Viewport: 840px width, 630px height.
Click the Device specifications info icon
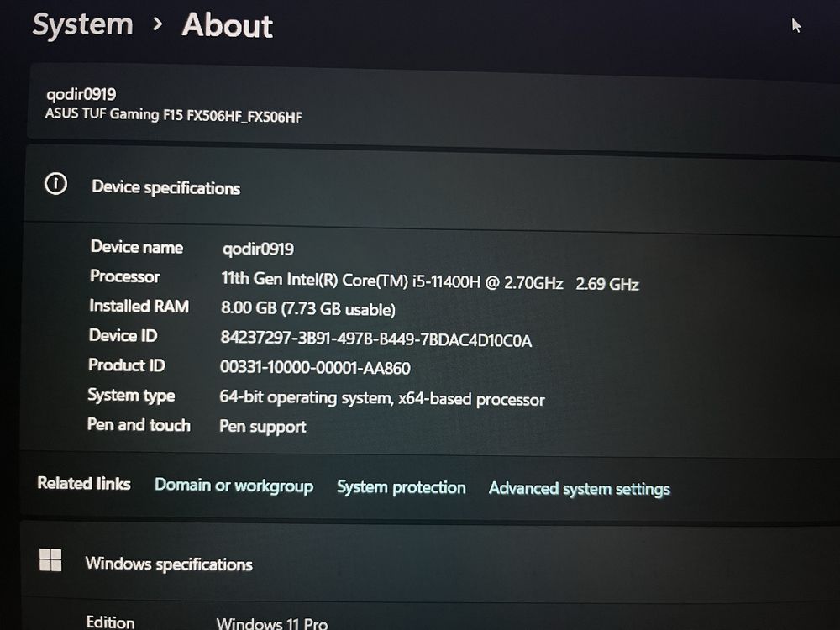55,184
